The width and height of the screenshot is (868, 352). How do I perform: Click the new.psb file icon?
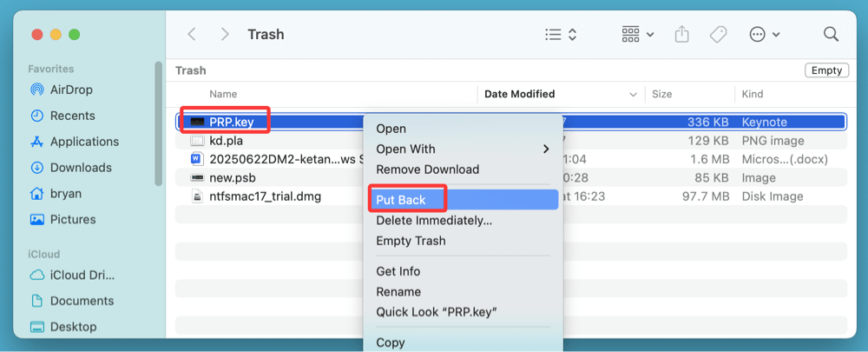[197, 178]
